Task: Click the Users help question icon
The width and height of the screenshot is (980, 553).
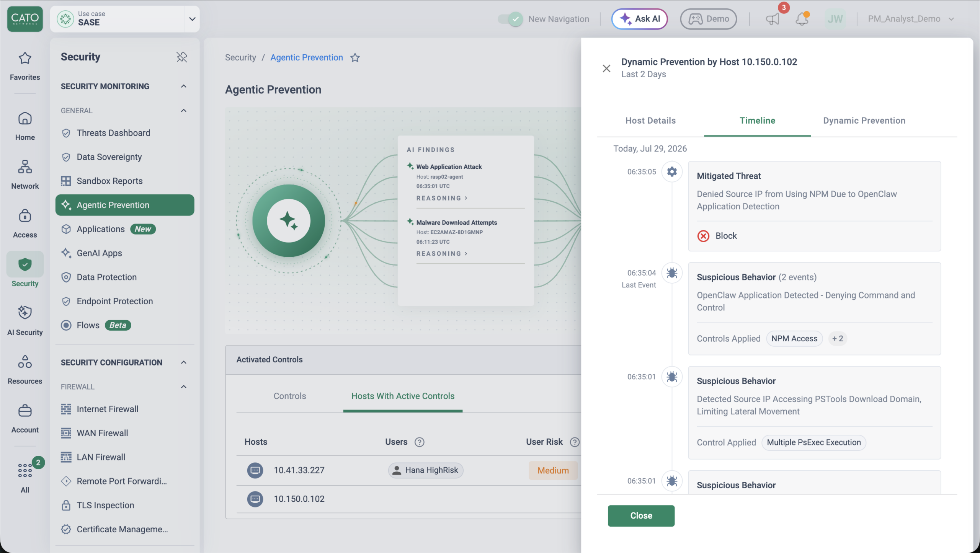Action: (420, 442)
